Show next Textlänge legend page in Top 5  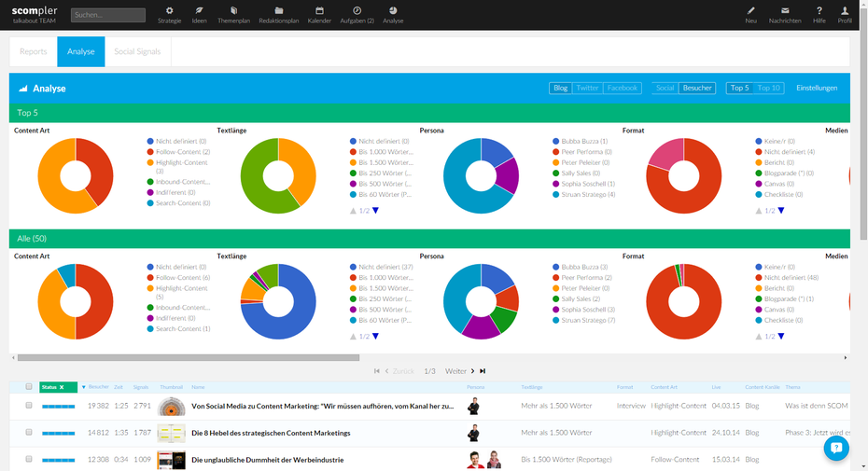click(376, 211)
